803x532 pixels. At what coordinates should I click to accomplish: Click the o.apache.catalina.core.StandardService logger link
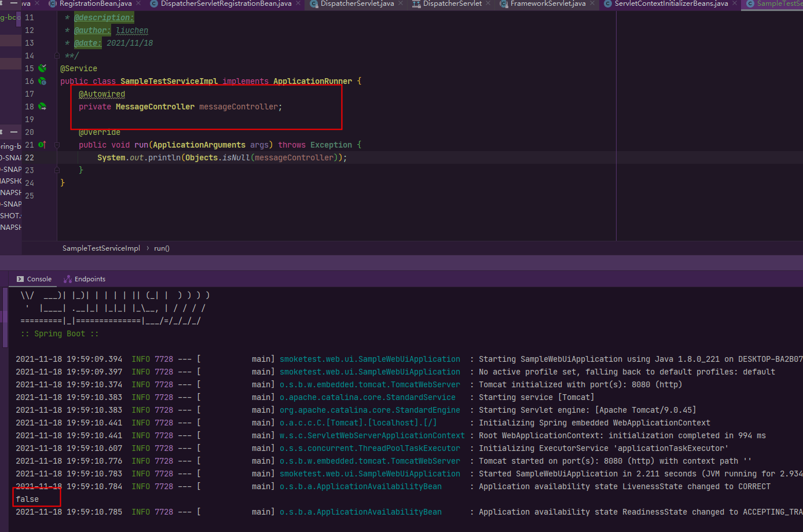point(368,397)
